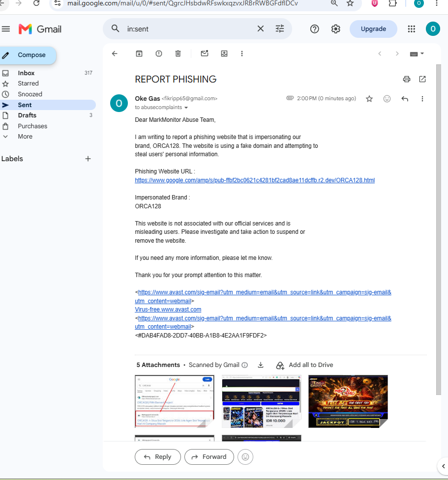Open the Google apps grid

point(411,29)
